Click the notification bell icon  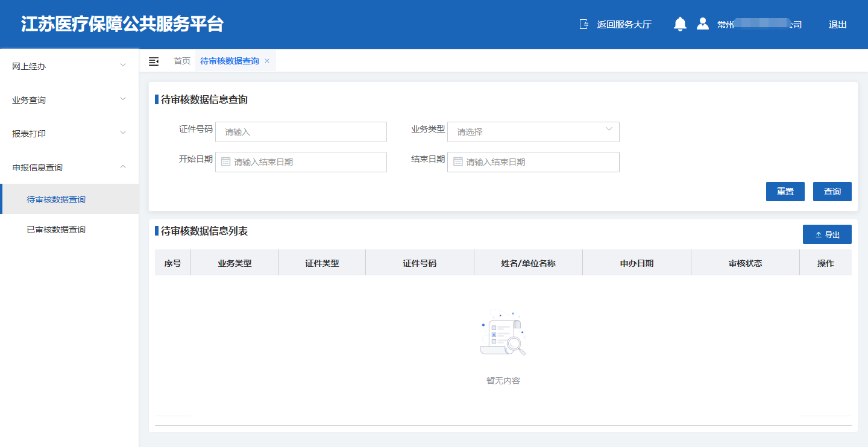[680, 24]
